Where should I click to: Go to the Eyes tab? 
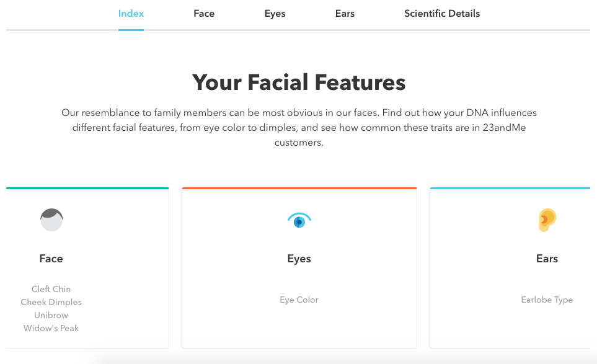[x=275, y=14]
